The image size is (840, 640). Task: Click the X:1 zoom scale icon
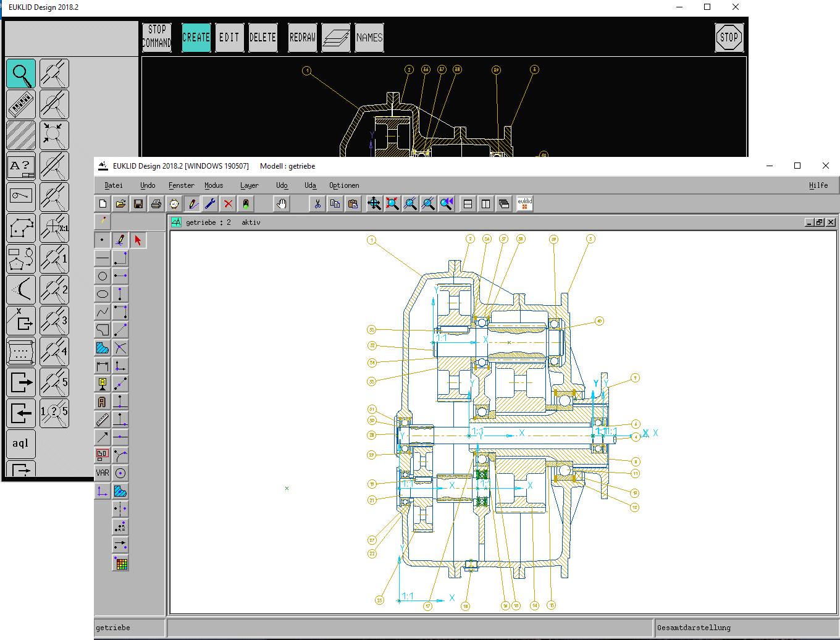54,228
